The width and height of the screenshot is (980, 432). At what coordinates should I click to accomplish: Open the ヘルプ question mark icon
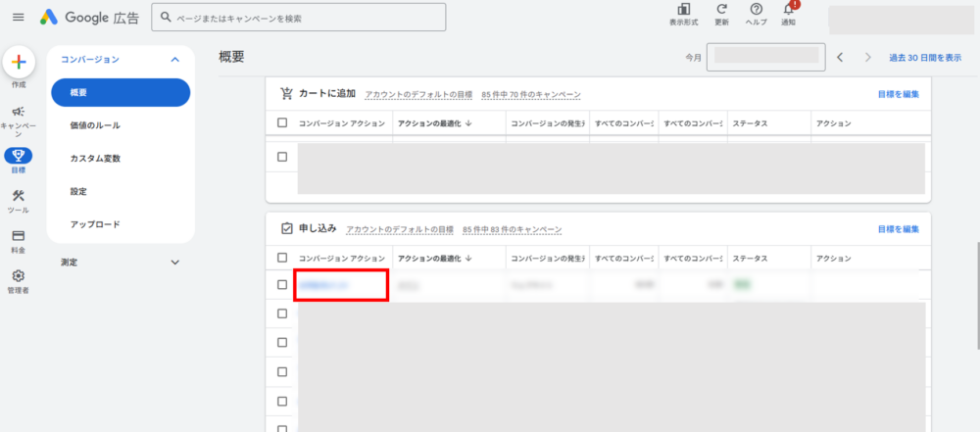[x=756, y=10]
